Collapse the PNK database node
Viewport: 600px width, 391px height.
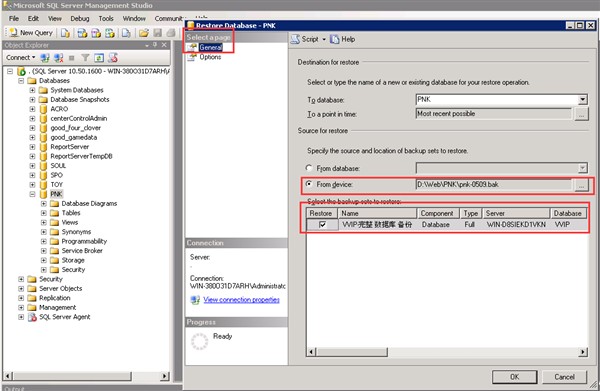click(33, 194)
